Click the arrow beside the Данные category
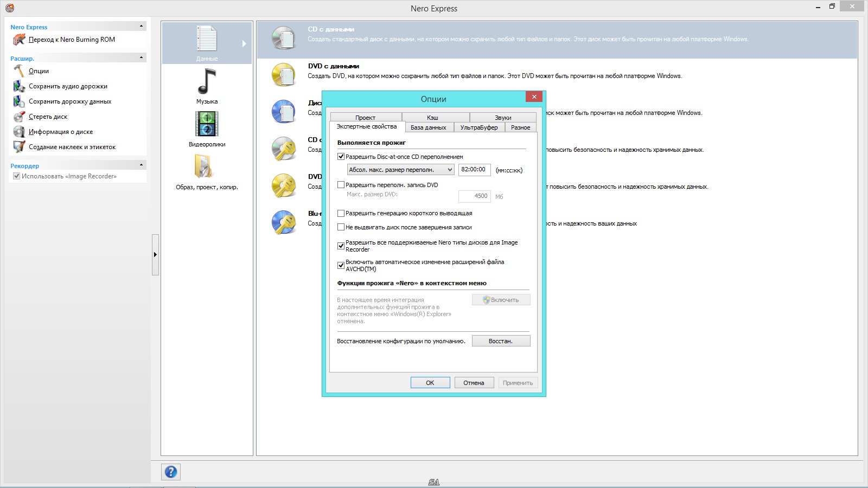The image size is (868, 488). pyautogui.click(x=244, y=43)
